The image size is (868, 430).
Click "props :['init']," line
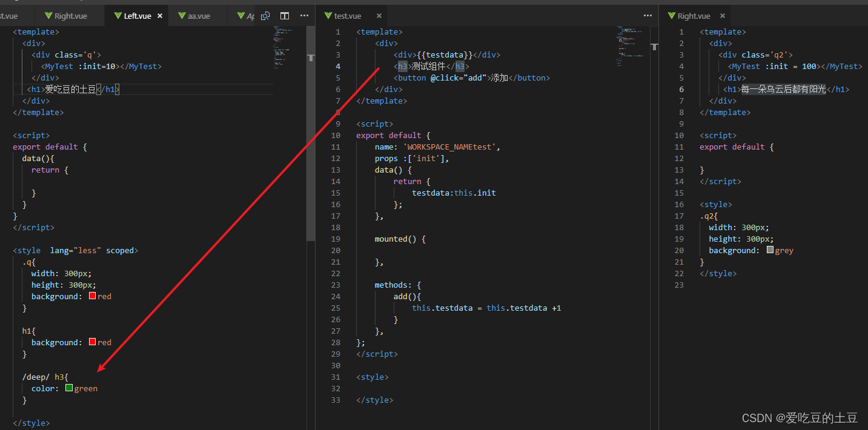coord(412,158)
